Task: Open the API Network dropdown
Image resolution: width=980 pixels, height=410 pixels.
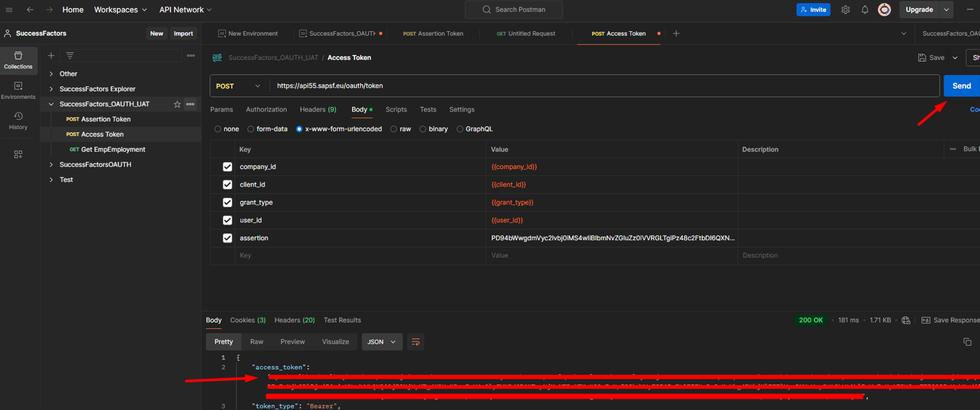Action: 186,10
